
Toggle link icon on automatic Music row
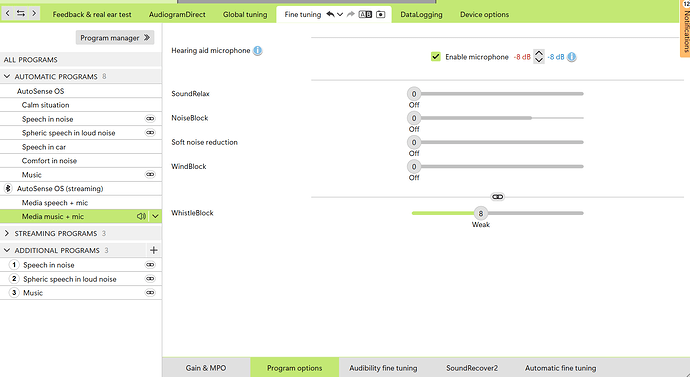point(150,175)
